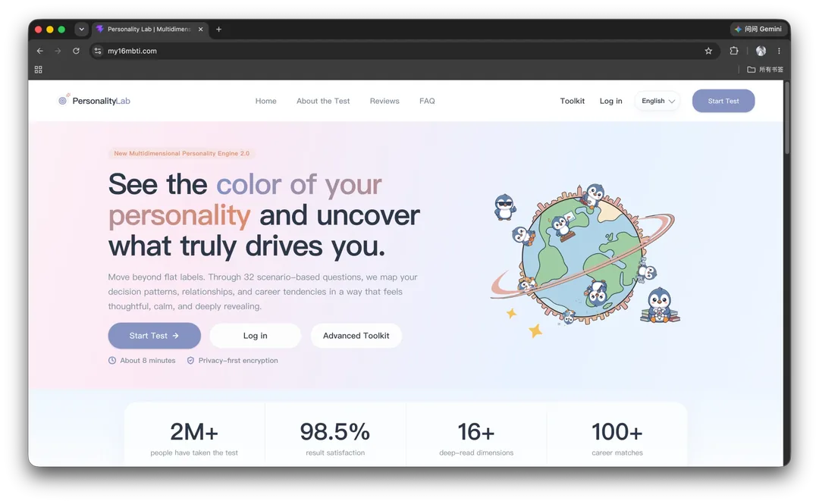The image size is (819, 504).
Task: Open the apps grid icon in bookmarks bar
Action: 38,70
